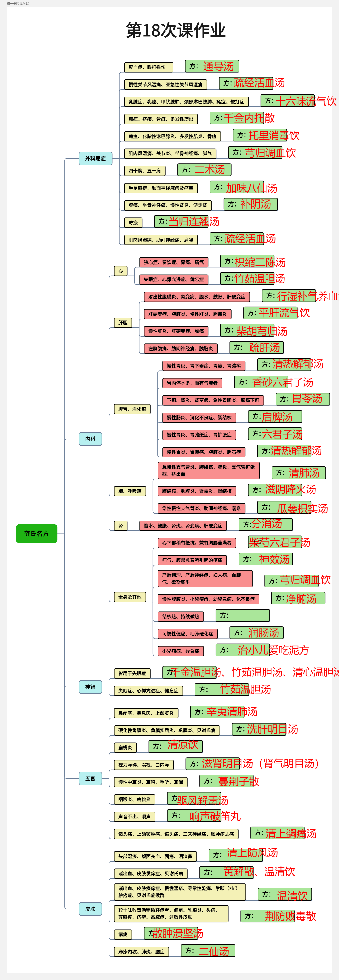The width and height of the screenshot is (339, 980).
Task: Click node 慢性肠炎、消化不良症、肠结核
Action: click(199, 418)
